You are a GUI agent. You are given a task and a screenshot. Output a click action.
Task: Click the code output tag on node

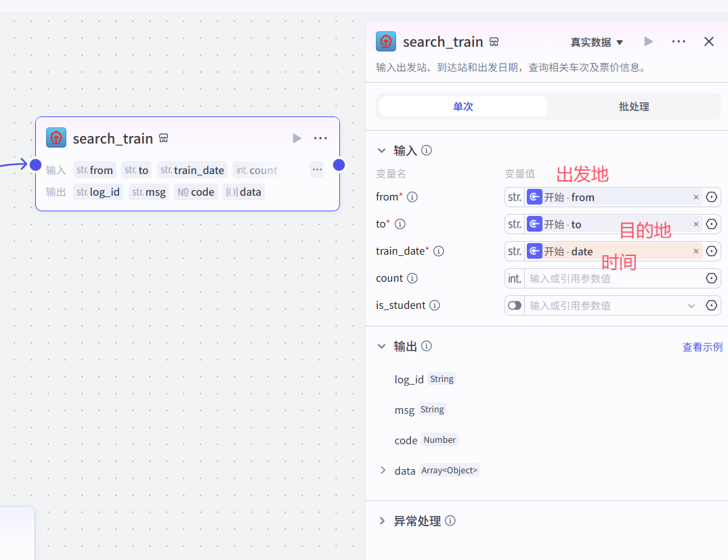tap(196, 192)
